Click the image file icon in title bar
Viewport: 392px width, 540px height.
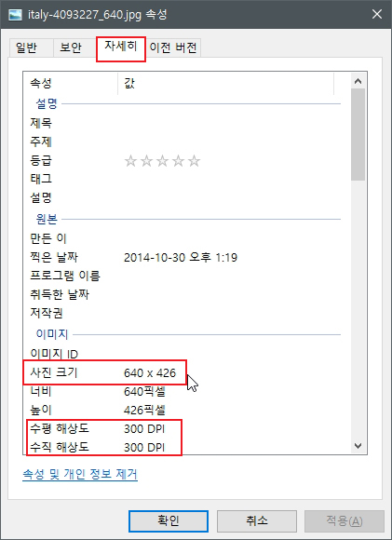click(x=15, y=15)
